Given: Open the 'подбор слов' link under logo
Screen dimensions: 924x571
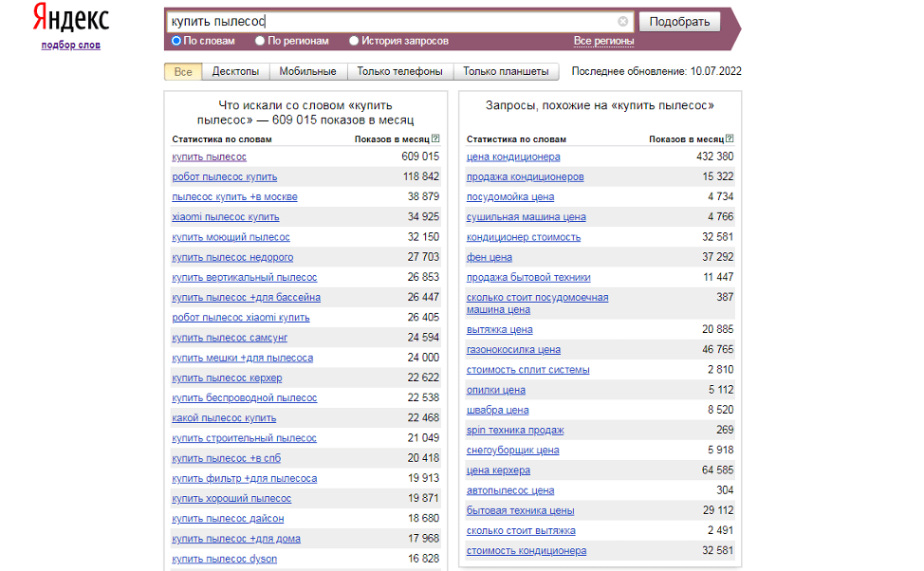Looking at the screenshot, I should coord(71,45).
